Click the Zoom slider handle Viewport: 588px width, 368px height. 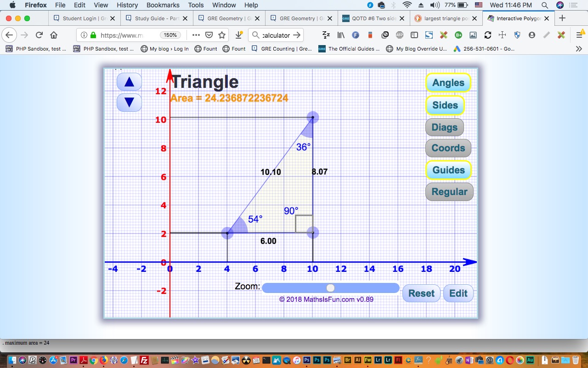point(330,288)
